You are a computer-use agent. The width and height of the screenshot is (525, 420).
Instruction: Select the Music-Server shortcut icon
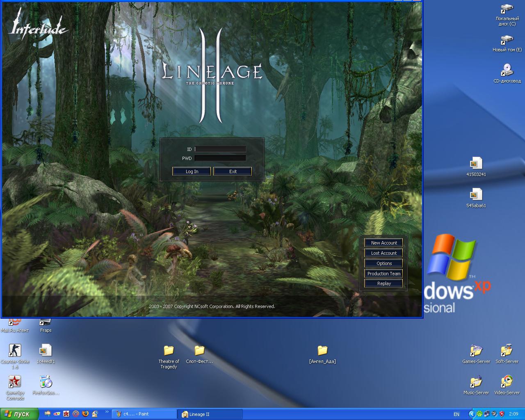[x=476, y=385]
